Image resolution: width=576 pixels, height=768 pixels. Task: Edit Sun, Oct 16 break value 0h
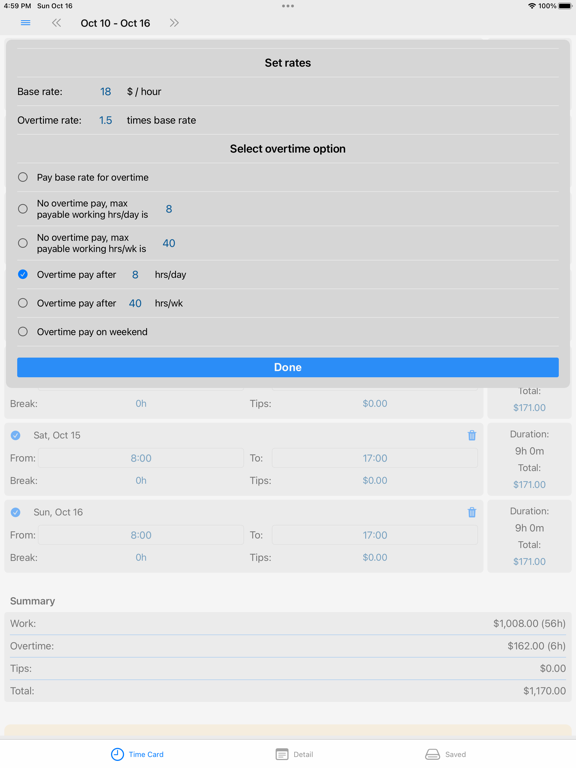coord(141,557)
